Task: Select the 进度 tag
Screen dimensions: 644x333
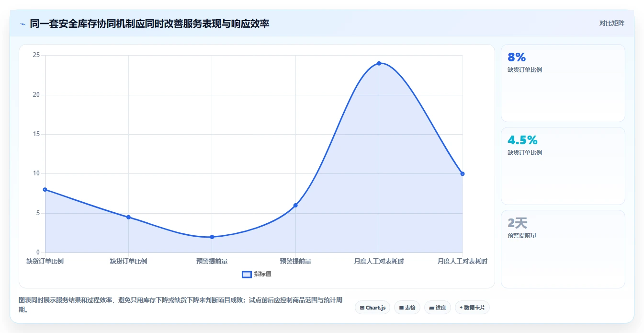Action: click(x=437, y=308)
